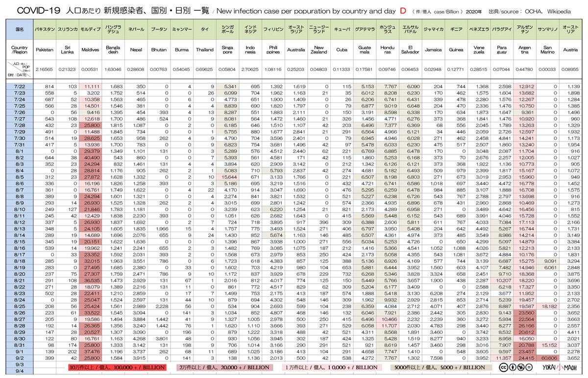Select the English Guinea column header
Viewport: 588px width, 378px height.
pos(456,49)
